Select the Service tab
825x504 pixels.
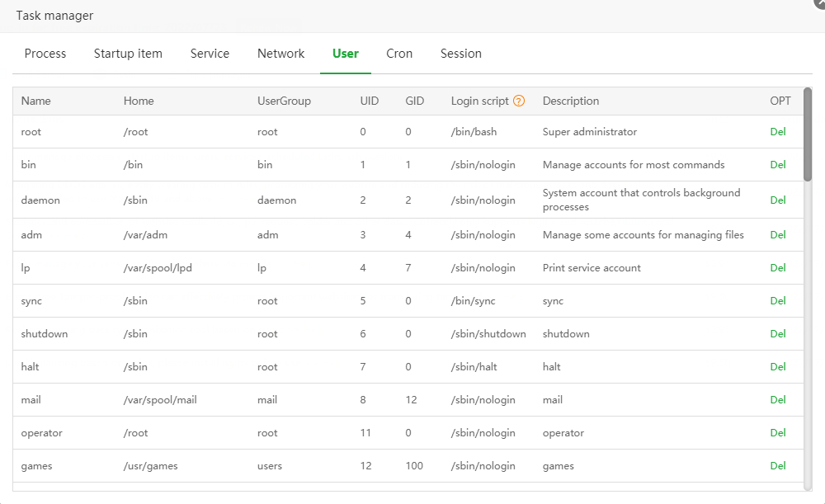click(x=210, y=54)
